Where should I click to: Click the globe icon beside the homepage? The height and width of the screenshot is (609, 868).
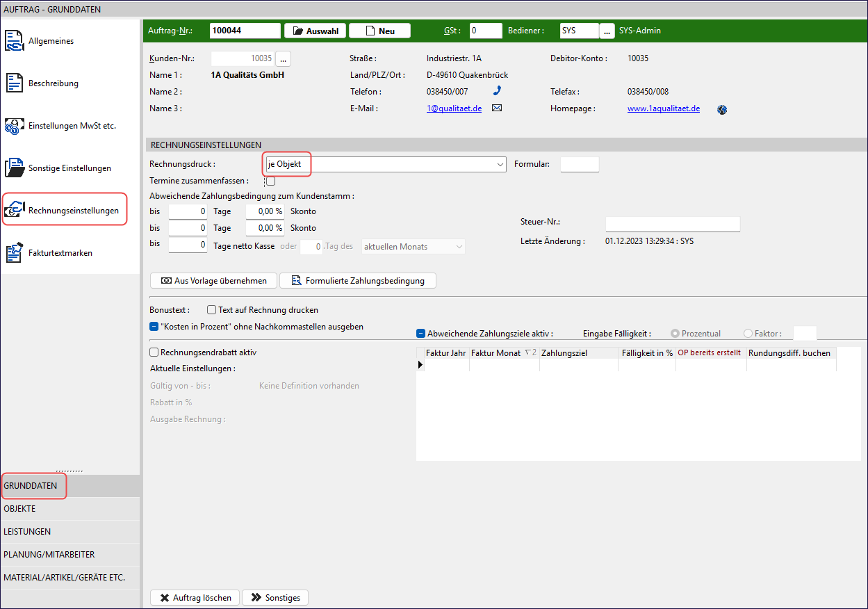point(722,109)
